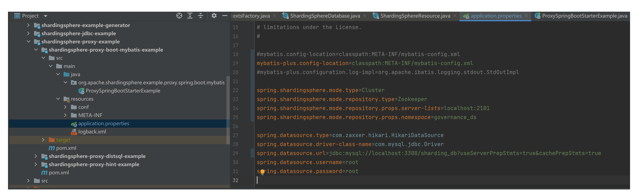This screenshot has width=644, height=196.
Task: Expand the META-INF folder
Action: click(65, 115)
